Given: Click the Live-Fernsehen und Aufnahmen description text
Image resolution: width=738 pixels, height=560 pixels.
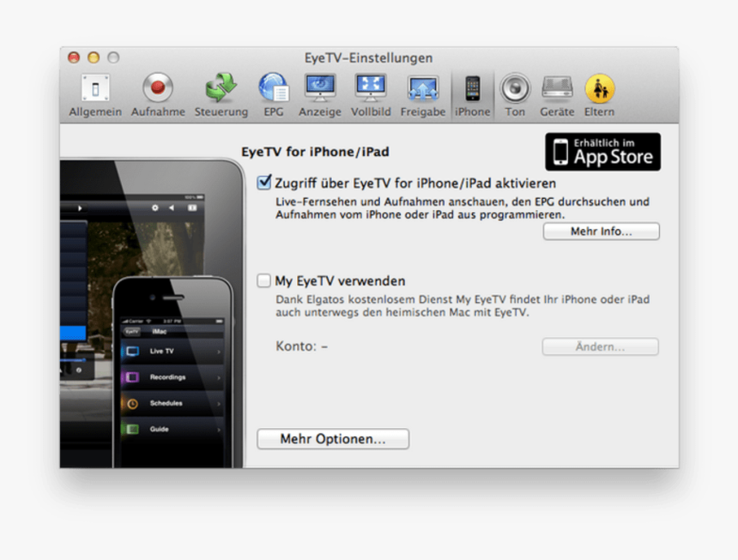Looking at the screenshot, I should [463, 208].
